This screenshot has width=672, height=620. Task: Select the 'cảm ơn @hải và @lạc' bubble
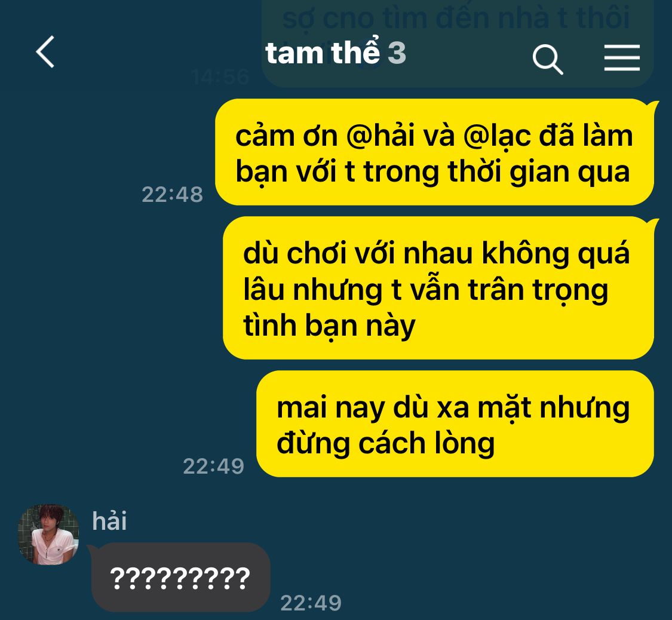pos(434,152)
